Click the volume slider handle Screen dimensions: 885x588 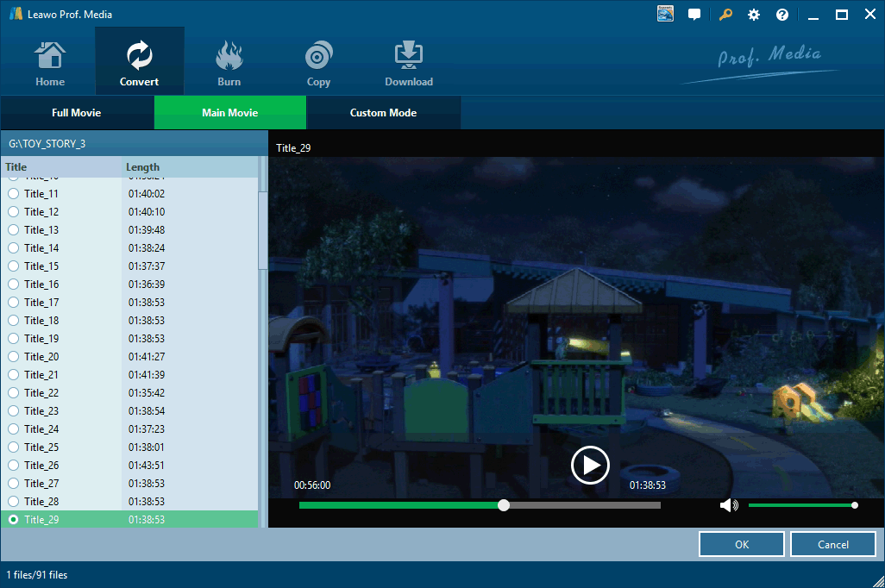tap(855, 505)
